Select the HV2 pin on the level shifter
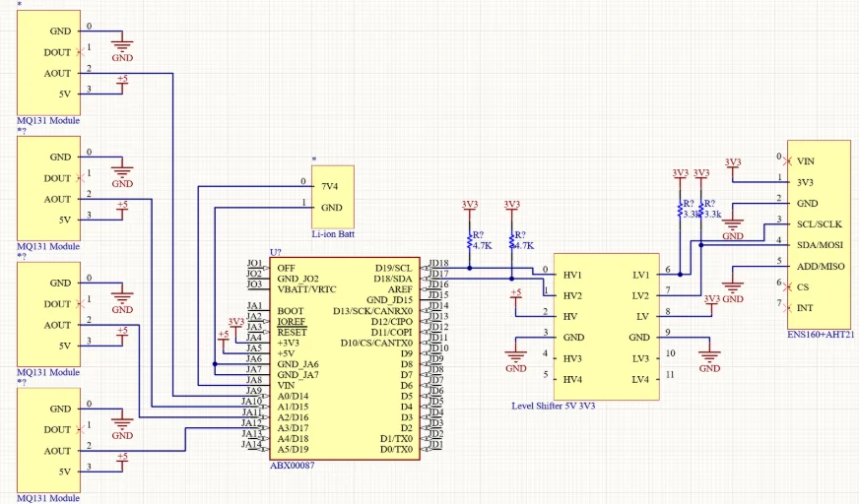Image resolution: width=859 pixels, height=504 pixels. click(x=572, y=296)
